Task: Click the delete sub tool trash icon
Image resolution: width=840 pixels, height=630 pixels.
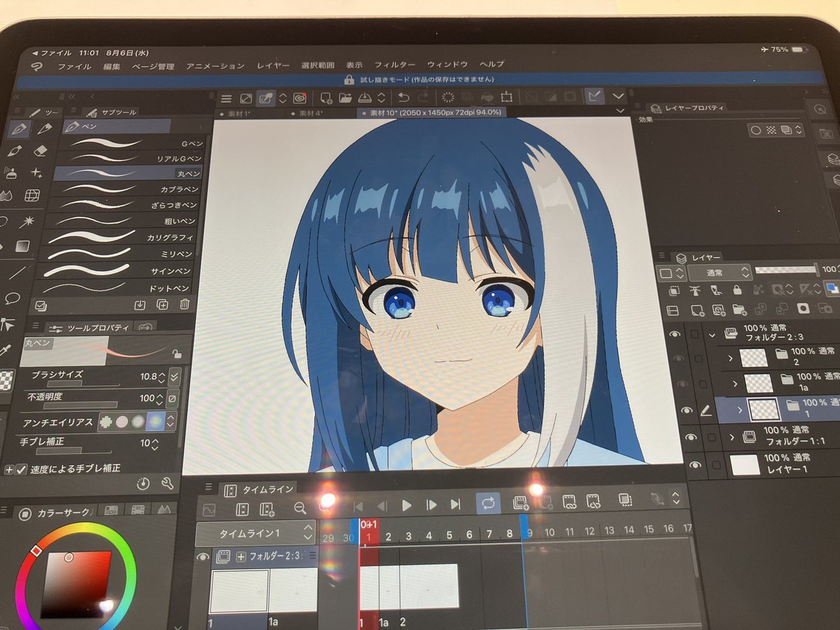Action: [185, 304]
